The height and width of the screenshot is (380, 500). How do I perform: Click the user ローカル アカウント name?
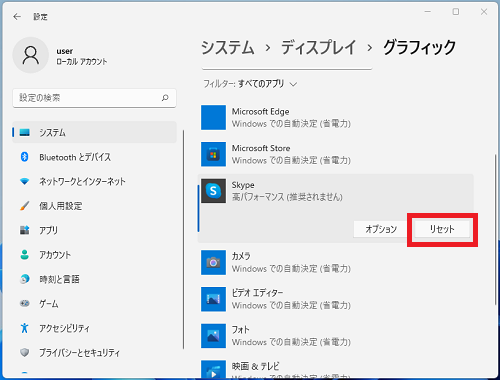click(x=82, y=56)
